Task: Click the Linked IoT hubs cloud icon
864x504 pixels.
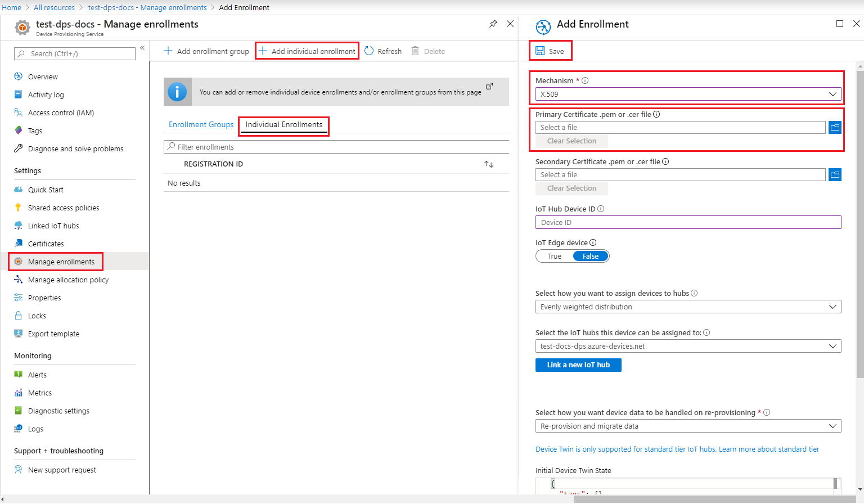Action: click(18, 226)
